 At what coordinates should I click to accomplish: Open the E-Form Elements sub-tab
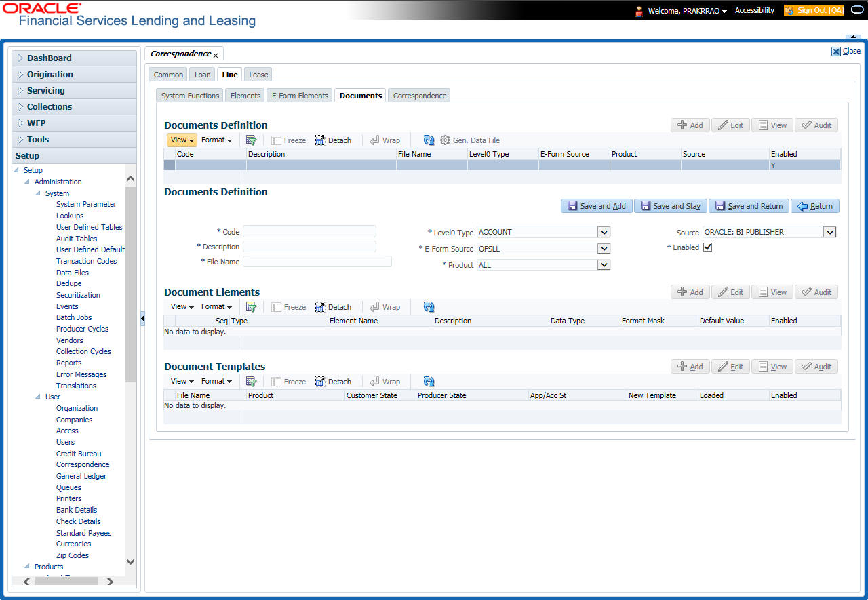(x=300, y=96)
